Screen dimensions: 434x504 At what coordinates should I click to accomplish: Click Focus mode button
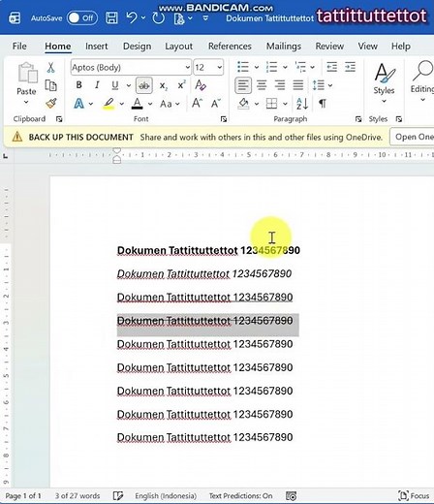[x=414, y=495]
